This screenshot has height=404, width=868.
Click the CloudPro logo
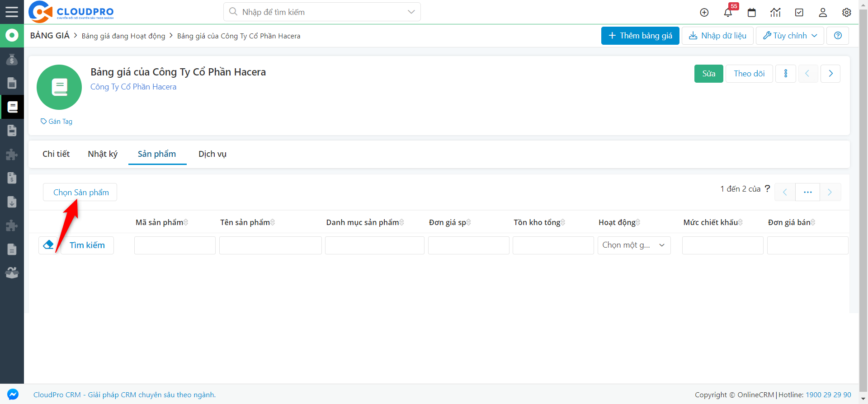(71, 12)
